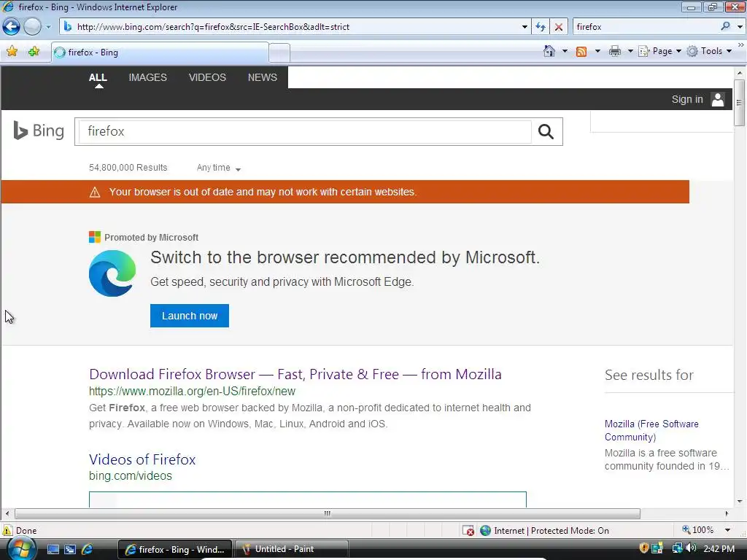Click the Microsoft Edge logo
Image resolution: width=747 pixels, height=560 pixels.
[x=112, y=273]
